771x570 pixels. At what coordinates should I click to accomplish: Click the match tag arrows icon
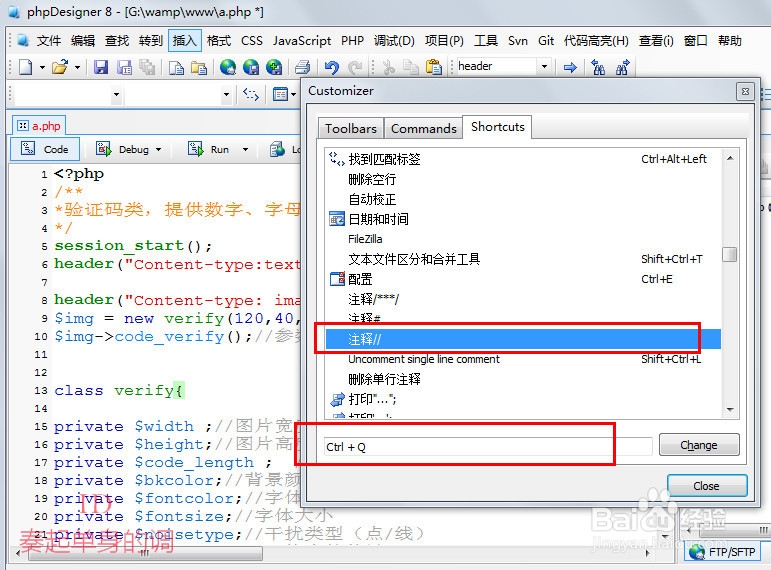(251, 93)
